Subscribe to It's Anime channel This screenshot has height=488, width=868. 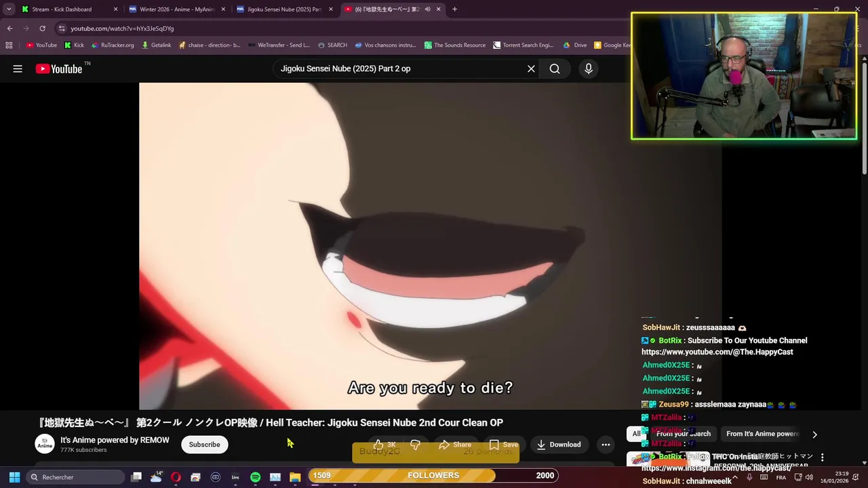click(x=204, y=445)
